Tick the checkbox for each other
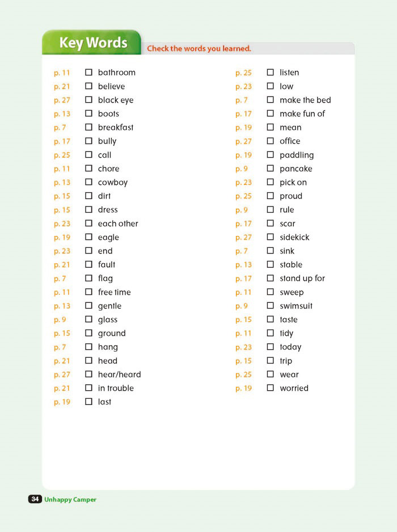The width and height of the screenshot is (397, 532). pyautogui.click(x=88, y=223)
